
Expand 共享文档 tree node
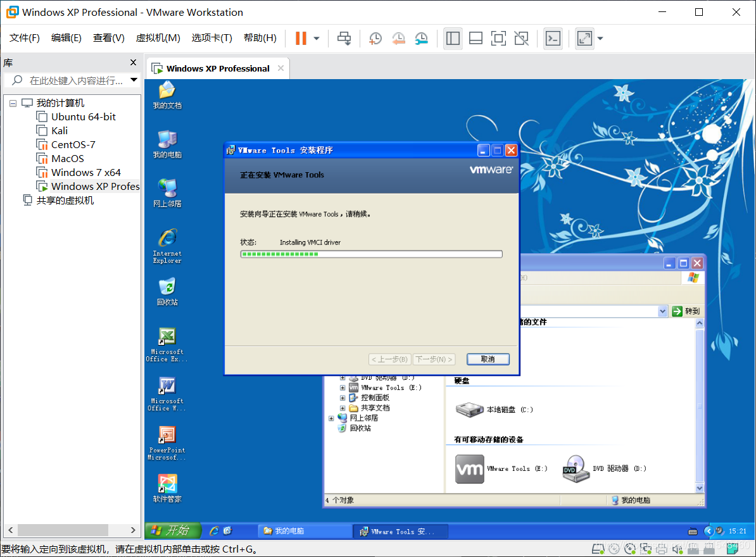point(343,408)
